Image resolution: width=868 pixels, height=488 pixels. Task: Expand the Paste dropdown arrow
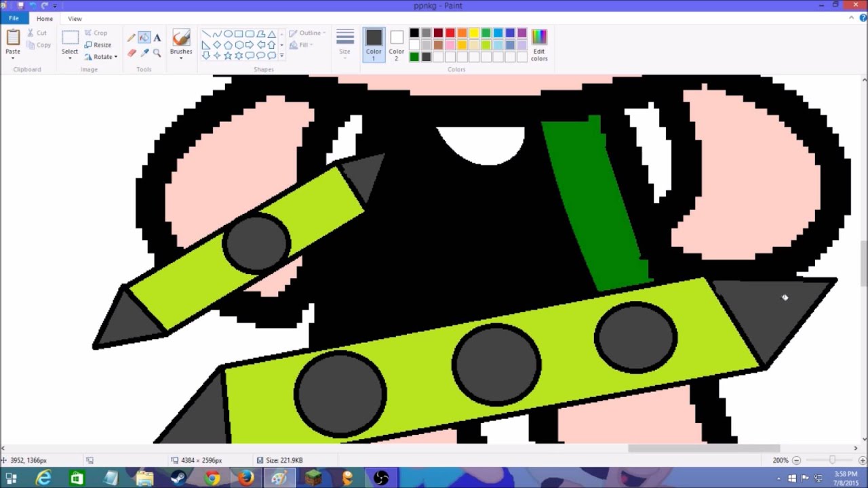(13, 58)
